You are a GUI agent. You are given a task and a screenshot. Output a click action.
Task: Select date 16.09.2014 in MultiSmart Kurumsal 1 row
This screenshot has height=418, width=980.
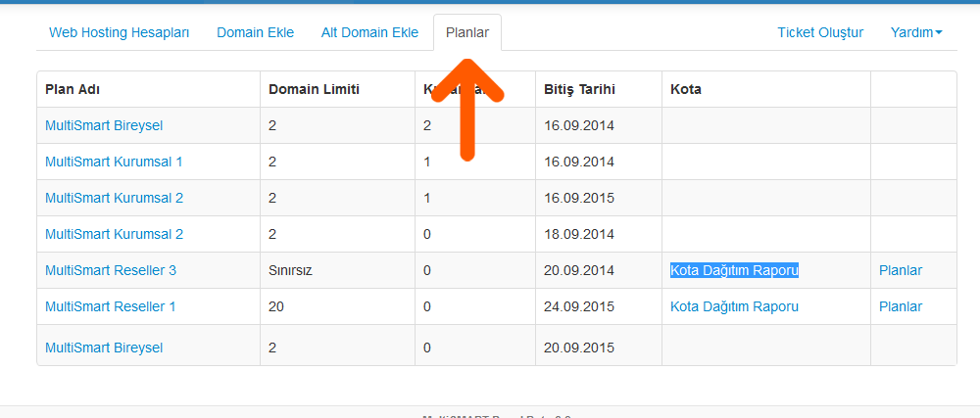(579, 162)
